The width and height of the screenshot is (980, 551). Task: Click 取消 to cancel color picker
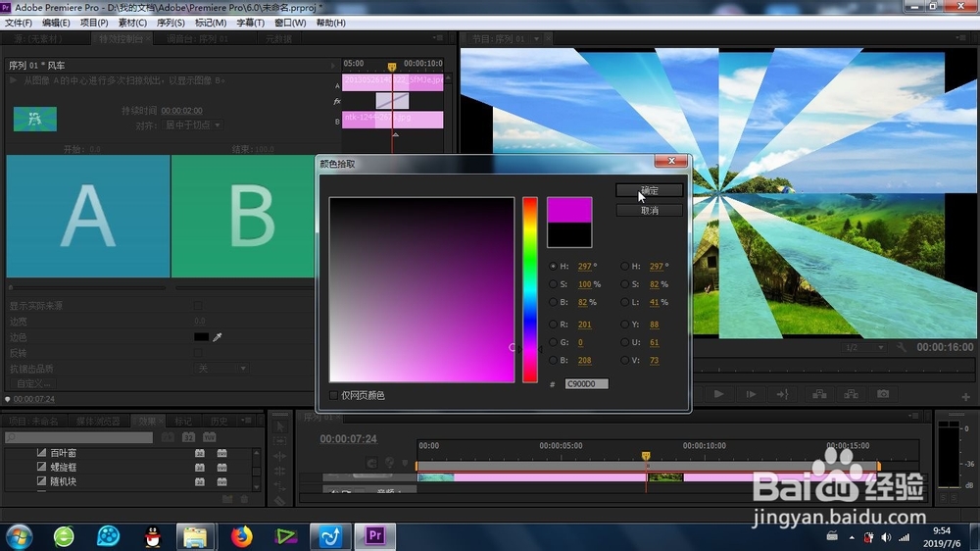pos(650,211)
